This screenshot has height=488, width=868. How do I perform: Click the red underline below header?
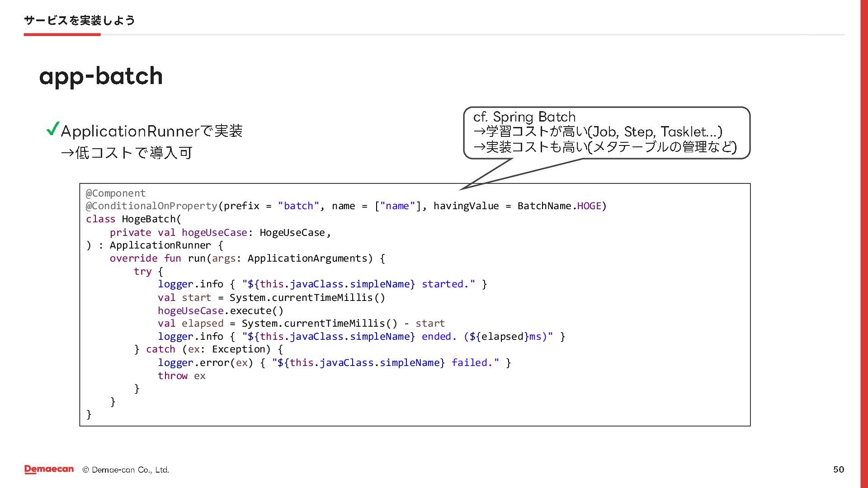coord(62,34)
